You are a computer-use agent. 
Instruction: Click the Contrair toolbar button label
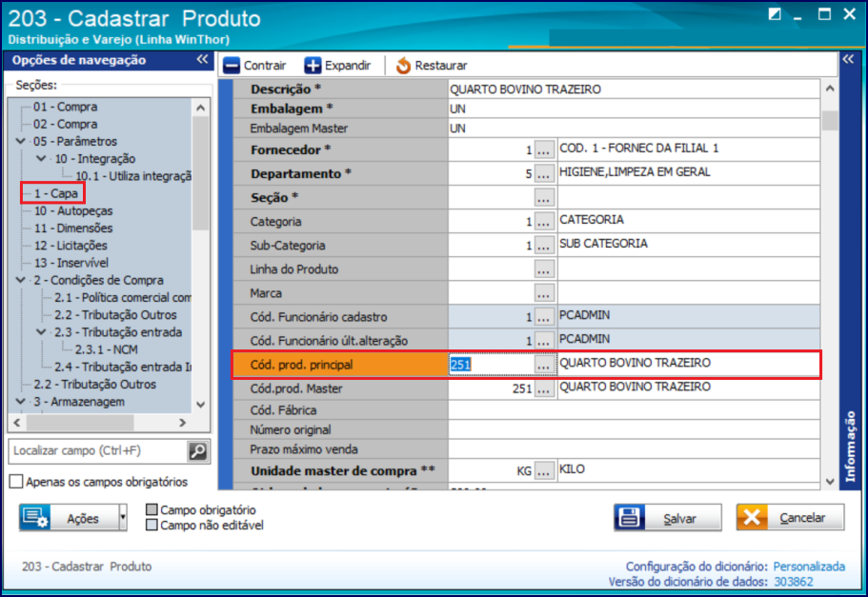pos(265,66)
